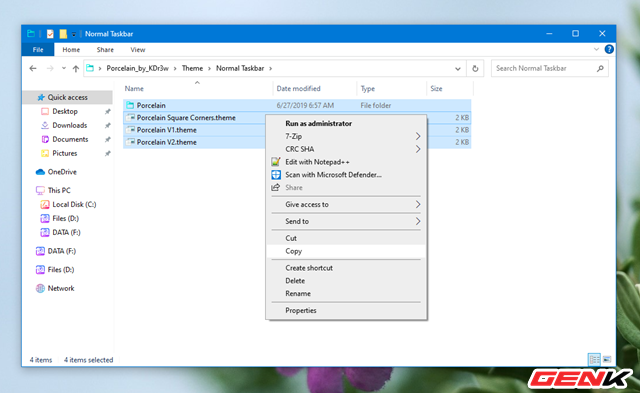
Task: Expand chevron after Normal Taskbar breadcrumb
Action: coord(270,69)
